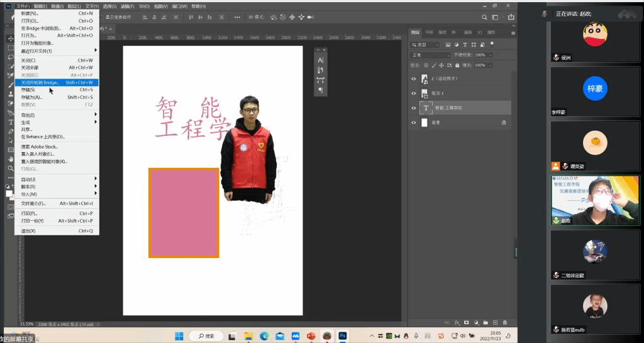
Task: Open the layer blend mode dropdown 正常
Action: (x=430, y=55)
